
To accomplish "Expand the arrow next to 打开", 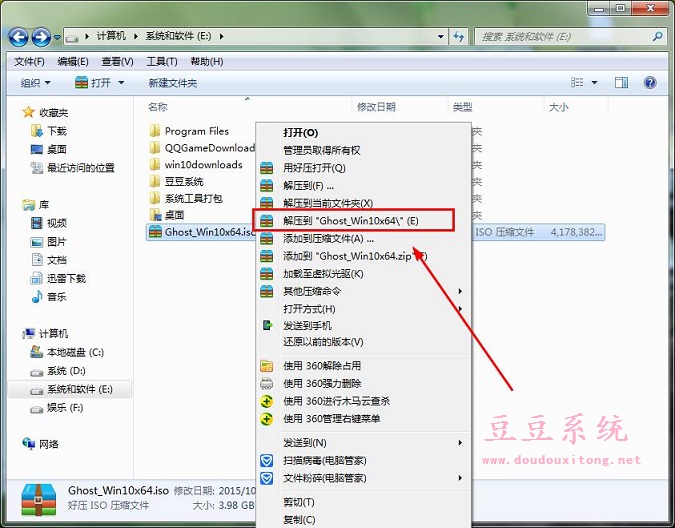I will (x=121, y=83).
